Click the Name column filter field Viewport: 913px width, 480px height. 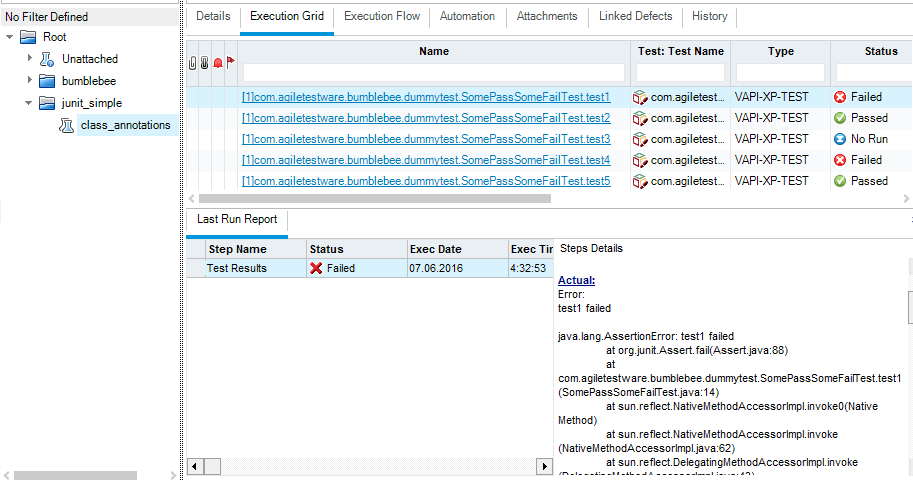tap(434, 72)
